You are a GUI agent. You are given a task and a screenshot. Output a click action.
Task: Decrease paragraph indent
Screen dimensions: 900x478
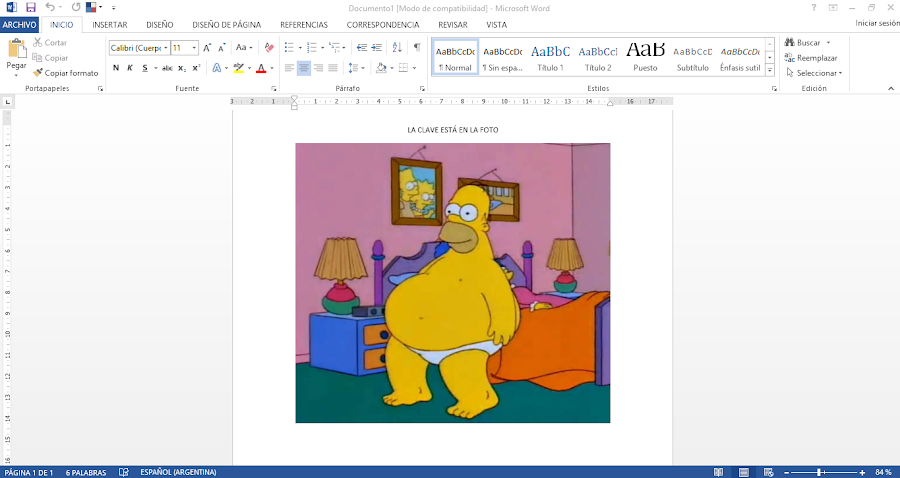click(362, 48)
